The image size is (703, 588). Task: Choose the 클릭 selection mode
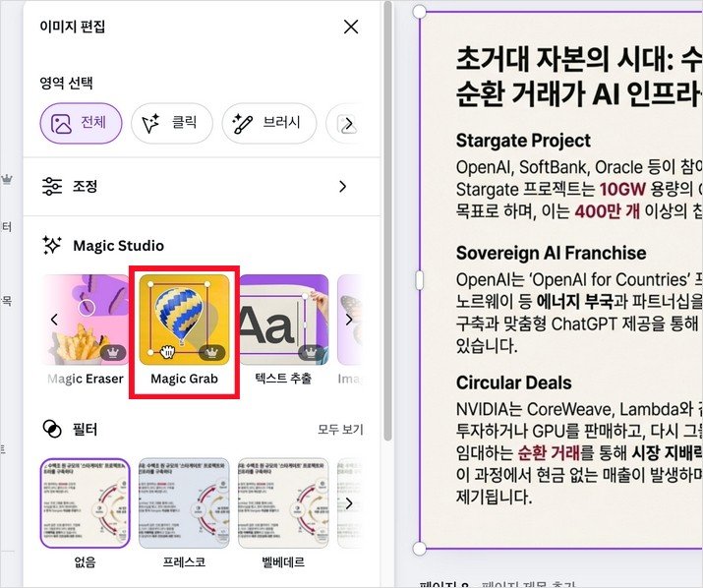(172, 123)
